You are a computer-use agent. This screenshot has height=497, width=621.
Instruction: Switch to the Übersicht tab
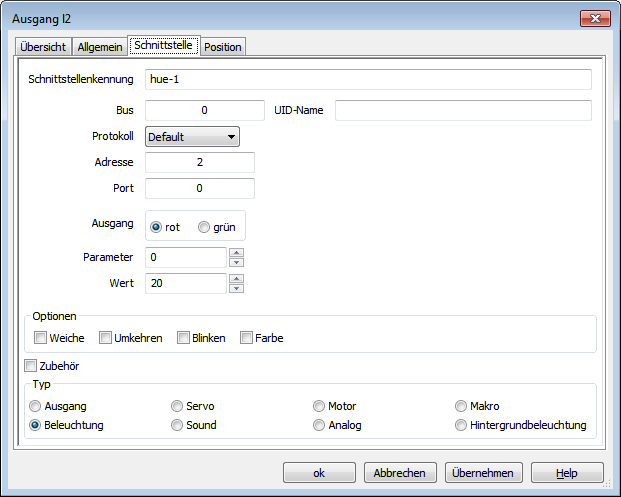click(x=43, y=47)
